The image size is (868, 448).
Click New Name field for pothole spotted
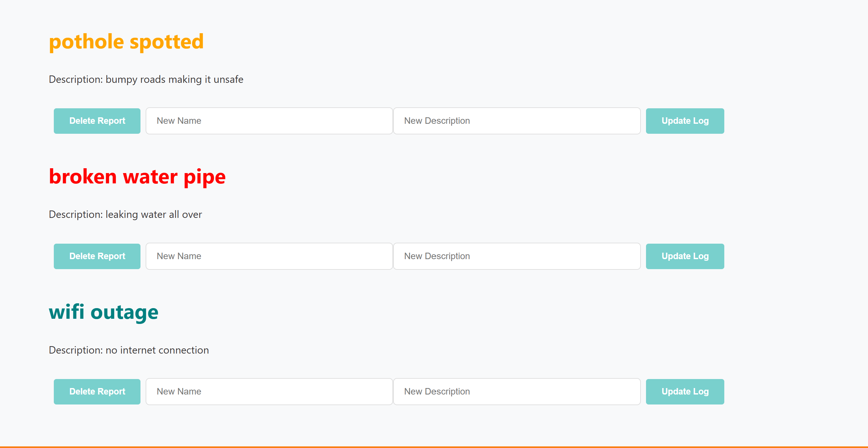(269, 121)
